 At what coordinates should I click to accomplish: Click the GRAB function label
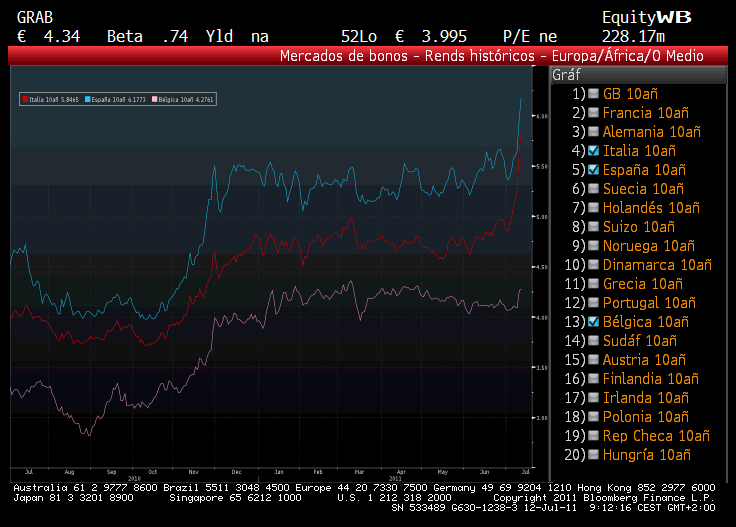35,17
